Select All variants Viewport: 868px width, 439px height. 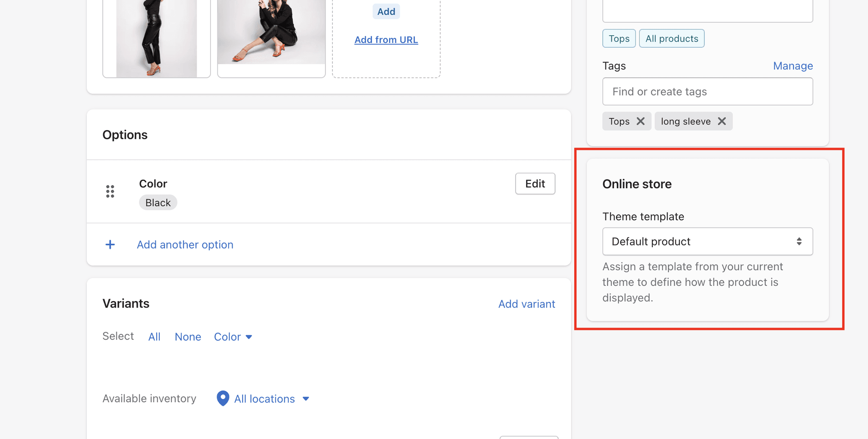coord(155,337)
